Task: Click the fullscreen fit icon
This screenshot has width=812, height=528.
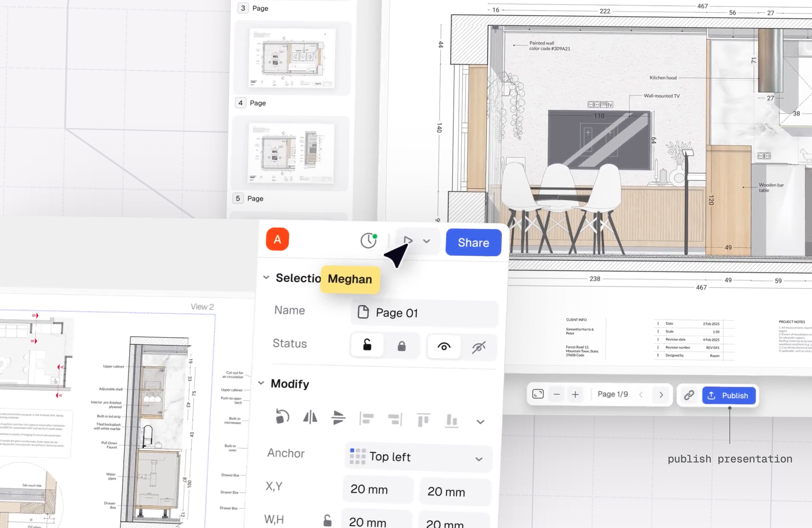Action: (x=538, y=394)
